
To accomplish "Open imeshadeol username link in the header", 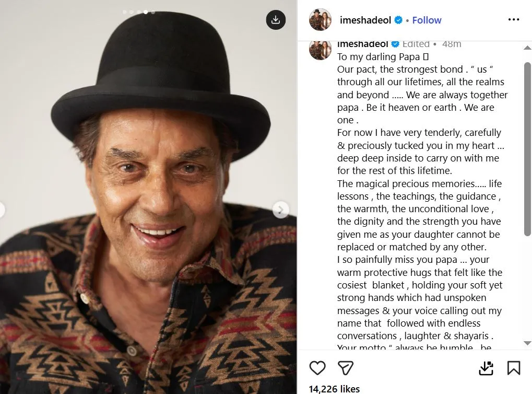I will coord(364,20).
